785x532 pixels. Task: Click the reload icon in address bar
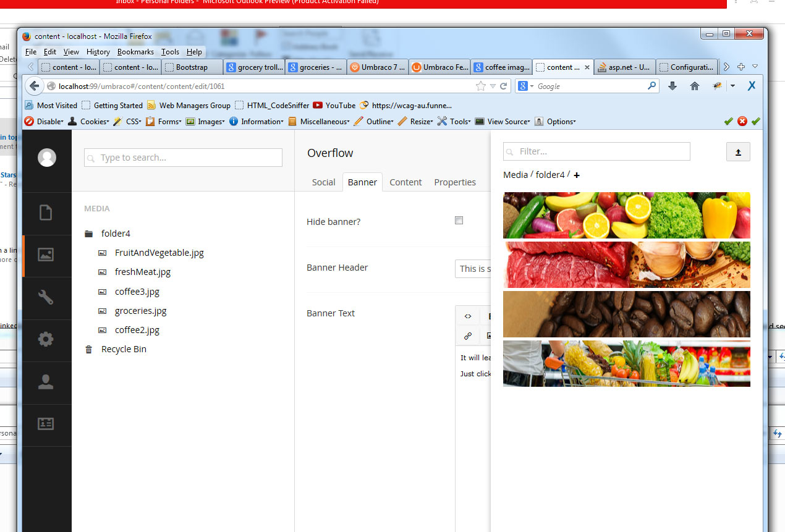(504, 87)
